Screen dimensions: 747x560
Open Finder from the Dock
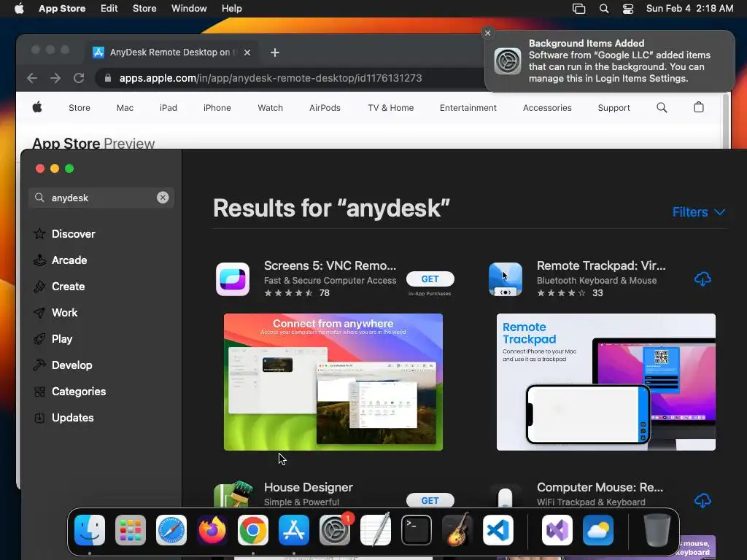pos(90,530)
